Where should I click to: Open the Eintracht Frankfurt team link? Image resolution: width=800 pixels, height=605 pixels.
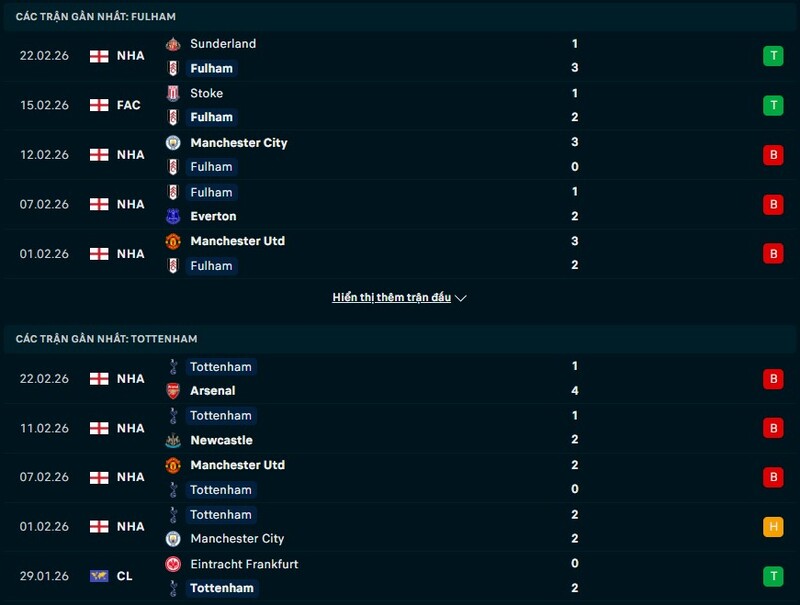(244, 564)
